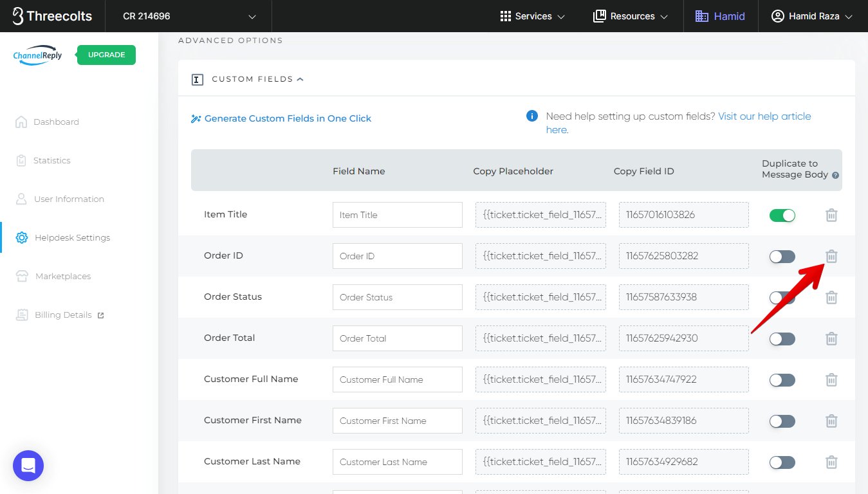Viewport: 868px width, 494px height.
Task: Copy the Customer Full Name placeholder
Action: pos(540,380)
